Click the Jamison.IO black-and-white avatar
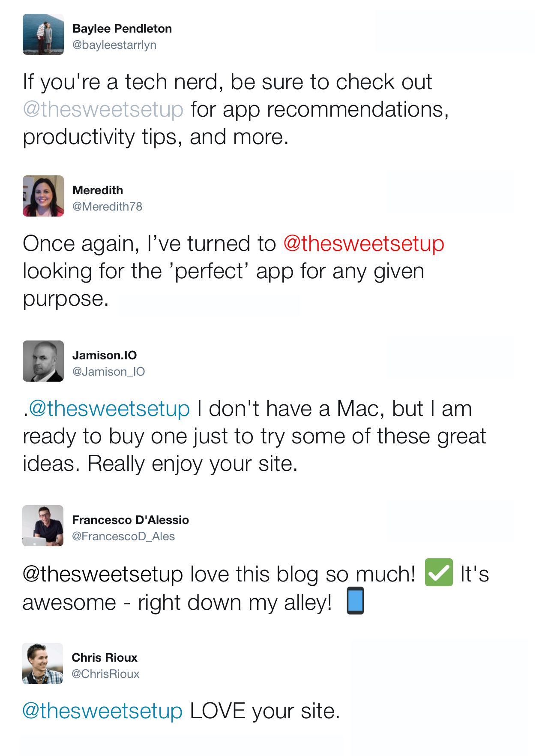 click(x=43, y=361)
